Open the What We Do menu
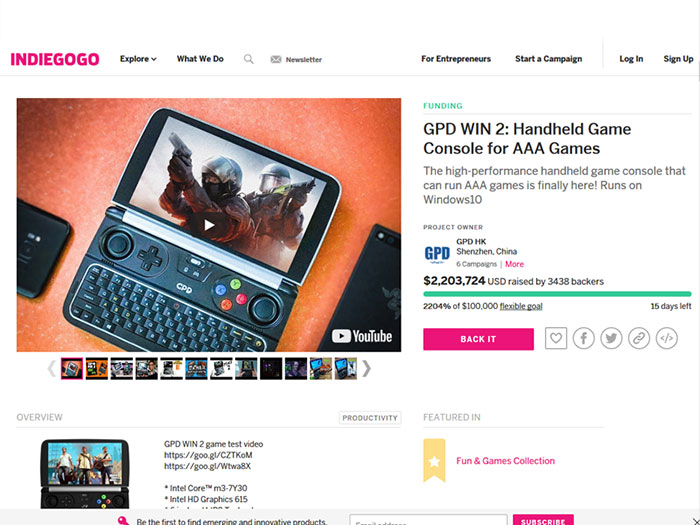 [x=200, y=59]
